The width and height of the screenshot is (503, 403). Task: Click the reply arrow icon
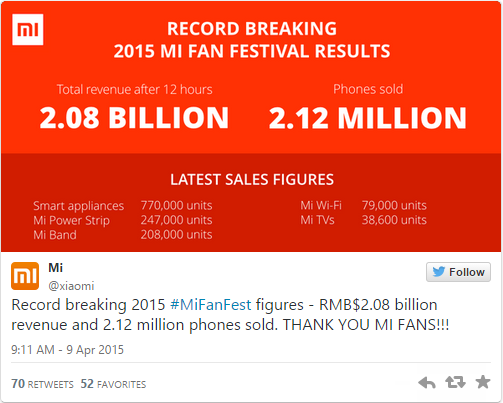click(x=427, y=382)
